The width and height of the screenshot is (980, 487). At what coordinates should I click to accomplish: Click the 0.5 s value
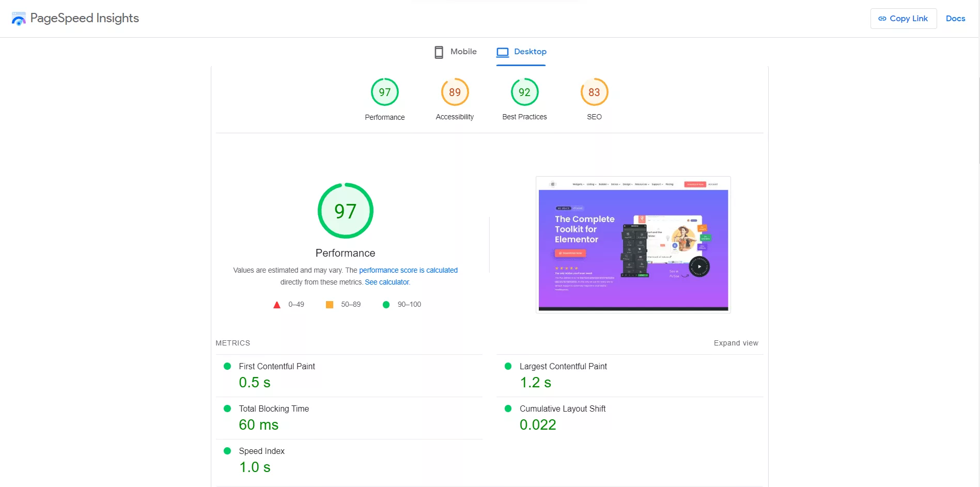255,383
